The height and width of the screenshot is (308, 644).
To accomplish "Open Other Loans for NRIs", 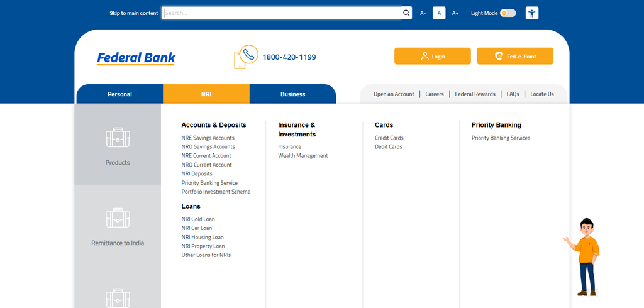I will [x=206, y=255].
